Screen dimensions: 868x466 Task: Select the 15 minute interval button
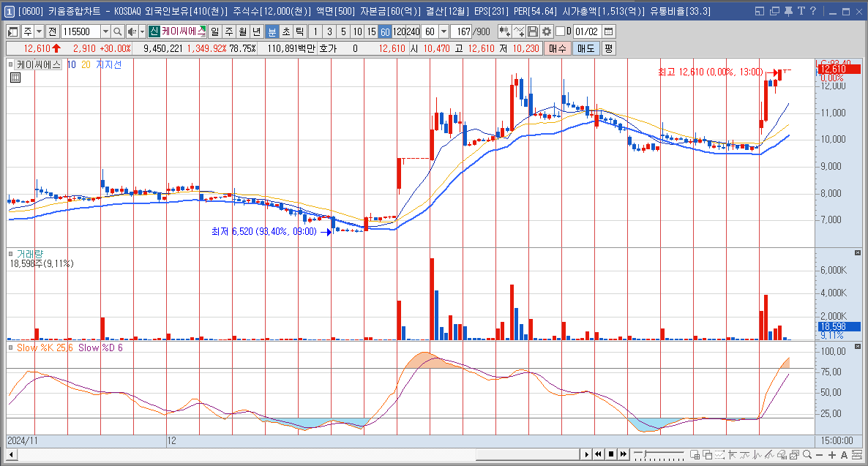click(372, 31)
